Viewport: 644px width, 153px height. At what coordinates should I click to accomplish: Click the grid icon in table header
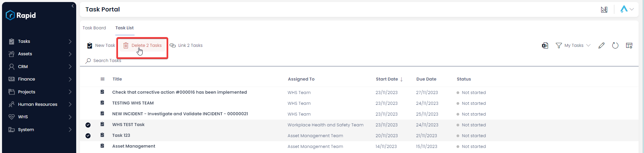(x=103, y=79)
